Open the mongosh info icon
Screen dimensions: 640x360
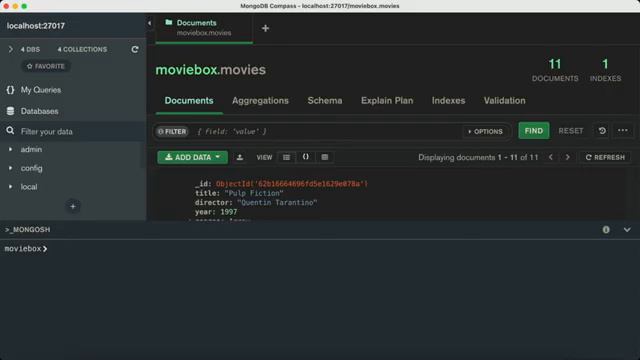click(x=606, y=230)
